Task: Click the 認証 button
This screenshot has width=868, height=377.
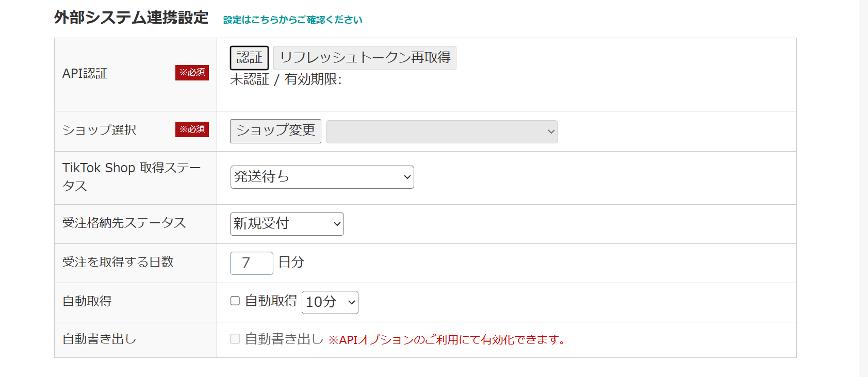Action: point(249,58)
